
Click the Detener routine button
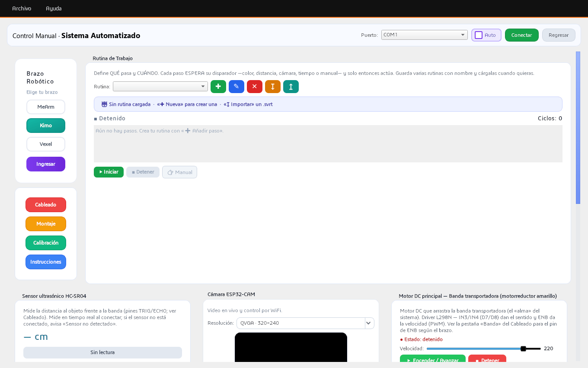tap(143, 172)
